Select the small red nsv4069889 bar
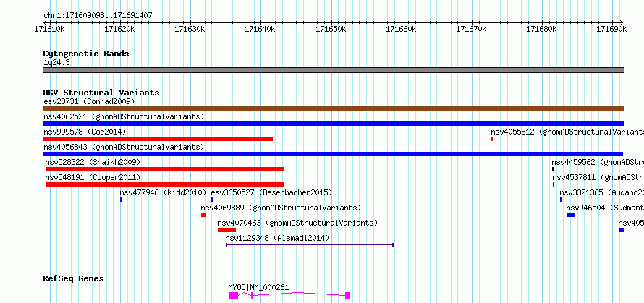This screenshot has height=303, width=644. pos(204,215)
